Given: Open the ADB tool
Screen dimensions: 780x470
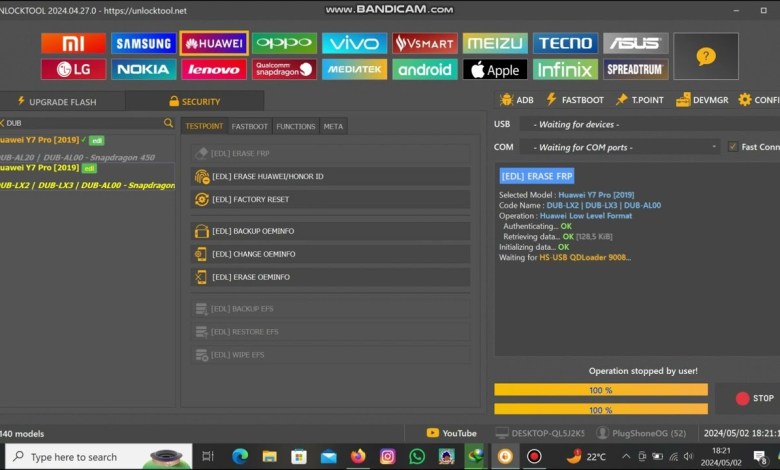Looking at the screenshot, I should [x=517, y=100].
